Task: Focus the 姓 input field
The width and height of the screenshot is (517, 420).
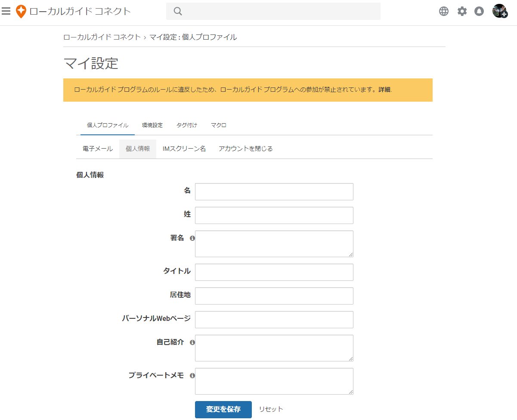Action: pos(274,215)
